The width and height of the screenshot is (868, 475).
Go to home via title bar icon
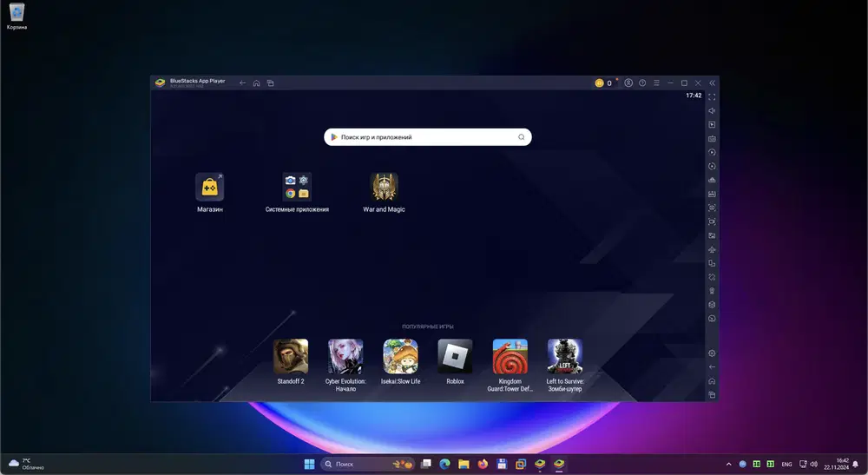coord(256,83)
